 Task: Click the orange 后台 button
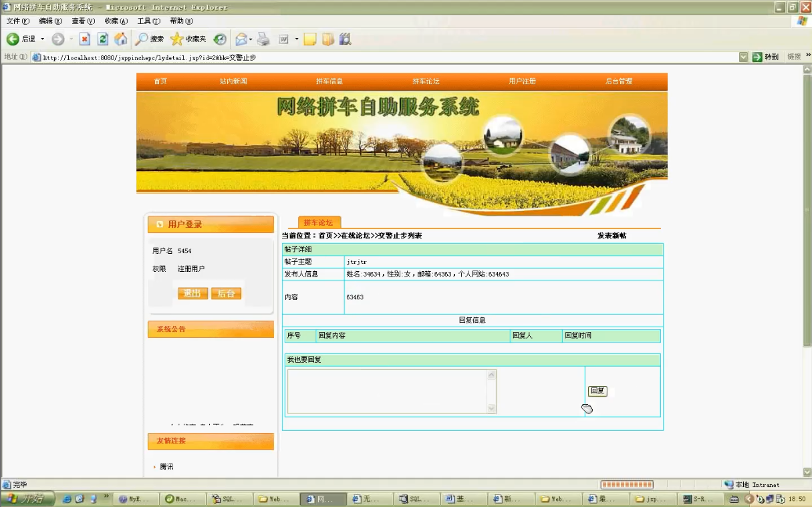226,293
